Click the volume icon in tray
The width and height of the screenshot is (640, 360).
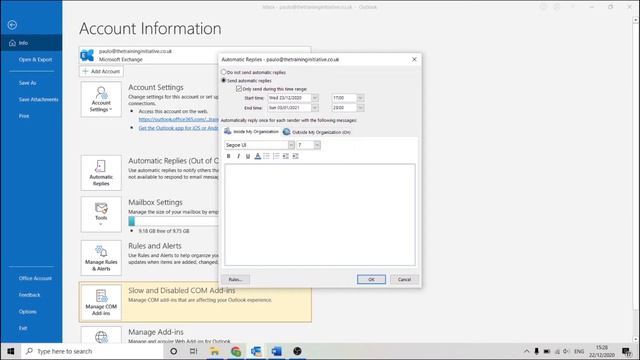click(x=566, y=351)
